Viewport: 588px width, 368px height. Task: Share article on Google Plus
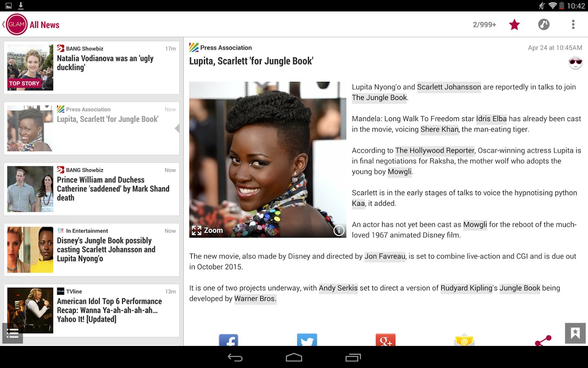tap(386, 340)
